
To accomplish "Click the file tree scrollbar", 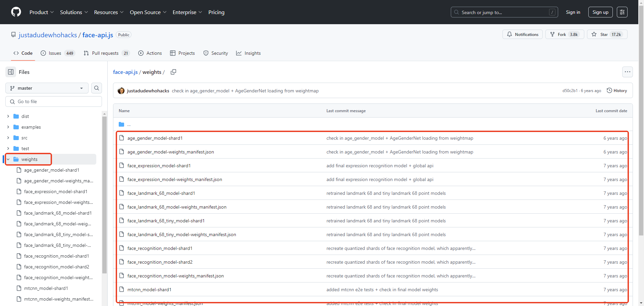I will [104, 195].
